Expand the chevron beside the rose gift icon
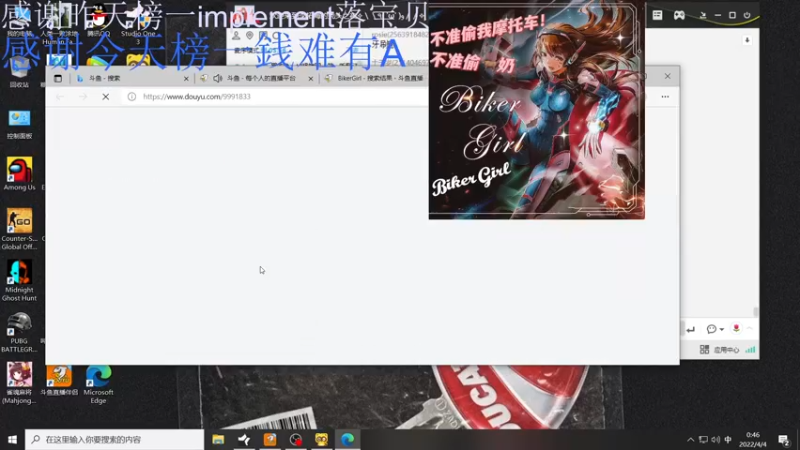800x450 pixels. (x=749, y=329)
